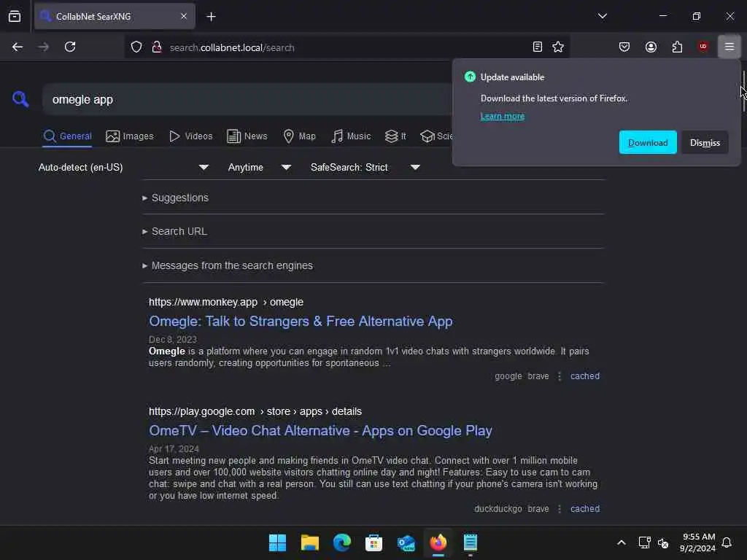This screenshot has width=747, height=560.
Task: Open the SafeSearch: Strict dropdown
Action: click(x=365, y=167)
